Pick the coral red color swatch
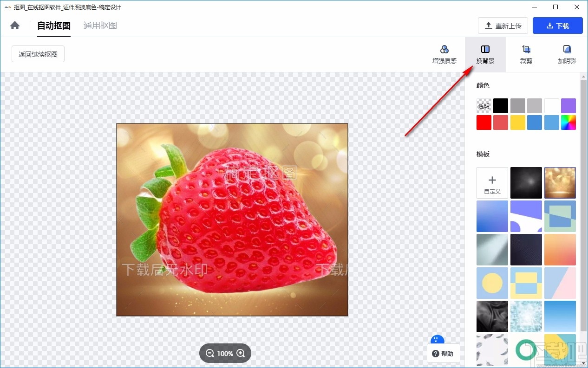 (x=501, y=123)
